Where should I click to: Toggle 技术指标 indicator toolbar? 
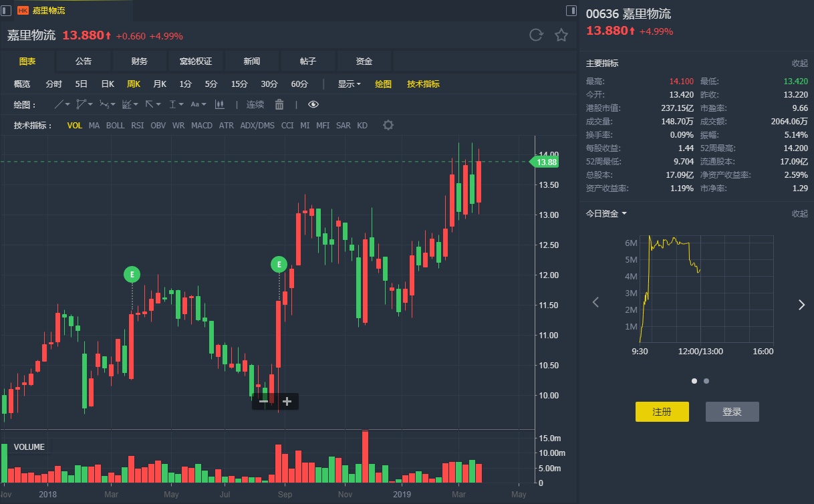423,84
